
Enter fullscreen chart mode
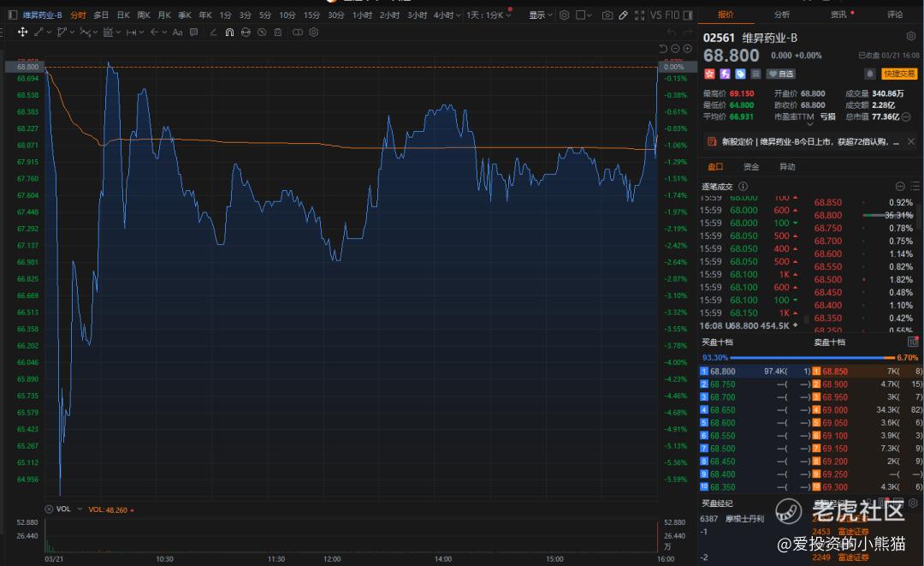pos(639,15)
